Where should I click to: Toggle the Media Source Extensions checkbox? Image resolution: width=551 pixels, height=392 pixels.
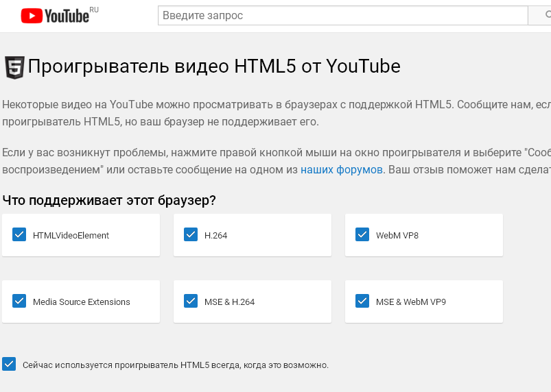[19, 301]
